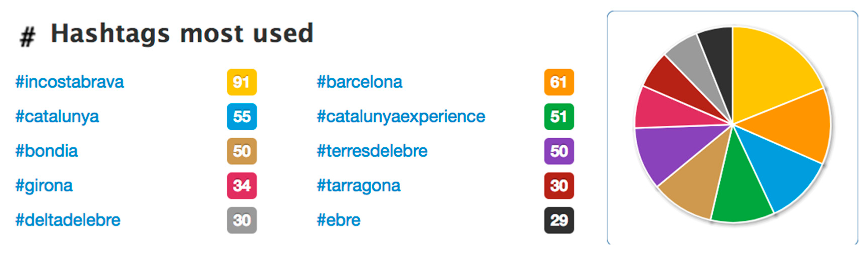Image resolution: width=868 pixels, height=259 pixels.
Task: Open the #catalunya hashtag link
Action: click(x=57, y=117)
